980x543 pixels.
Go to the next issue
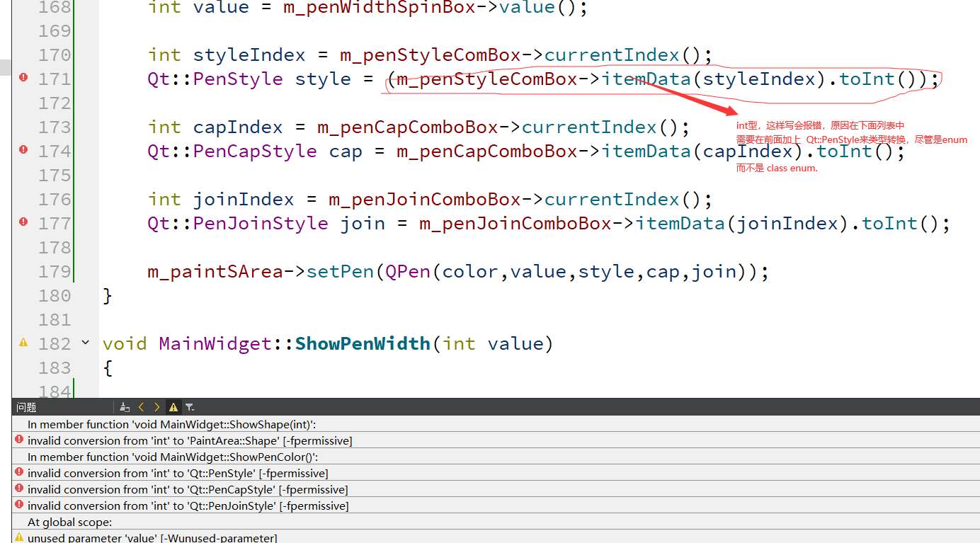156,407
